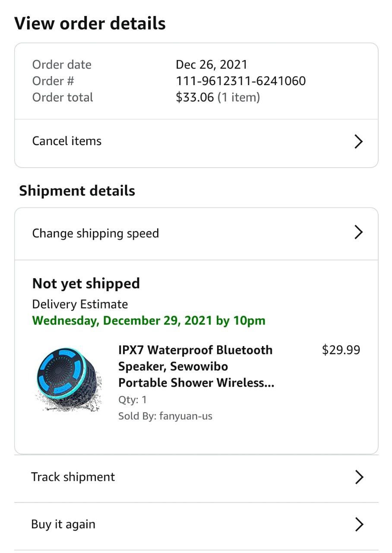Click the green Wednesday, December 29 delivery date
Screen dimensions: 392x553
pyautogui.click(x=149, y=321)
